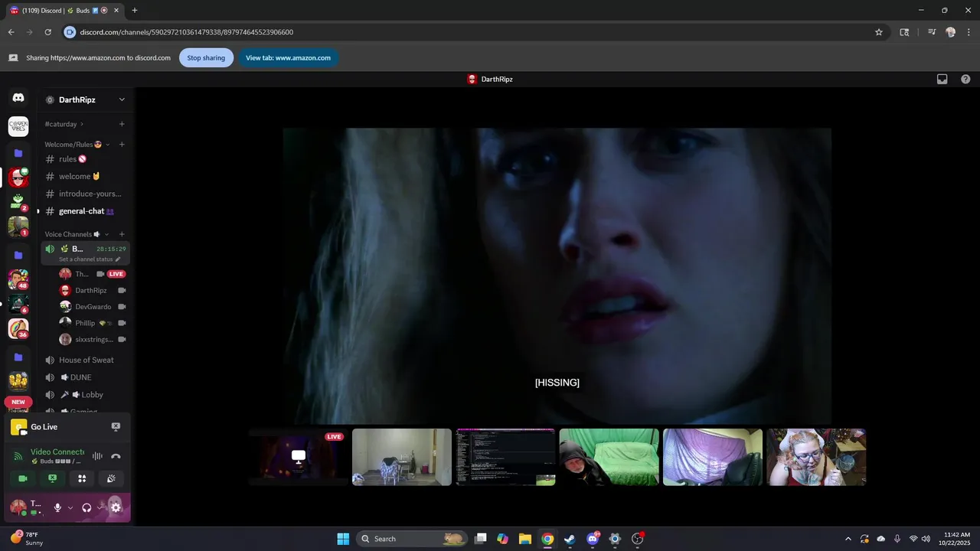Toggle camera on or off in voice panel

[x=22, y=478]
